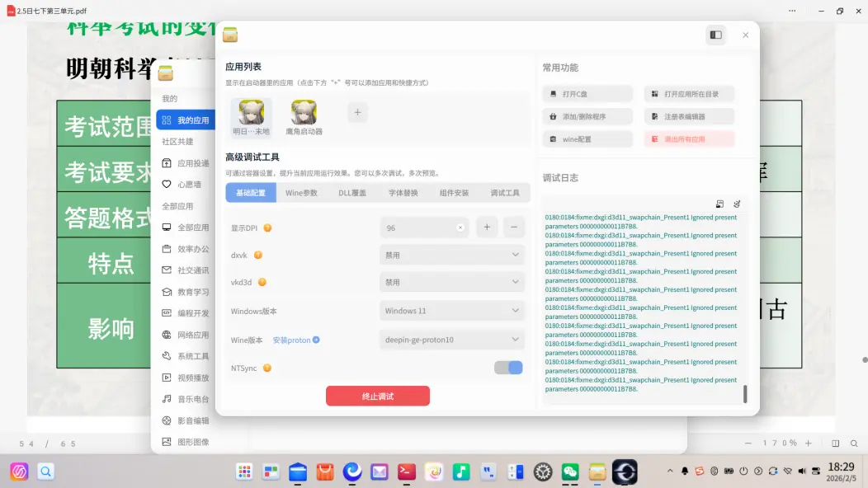Toggle the NTSync switch
This screenshot has height=488, width=868.
(508, 368)
